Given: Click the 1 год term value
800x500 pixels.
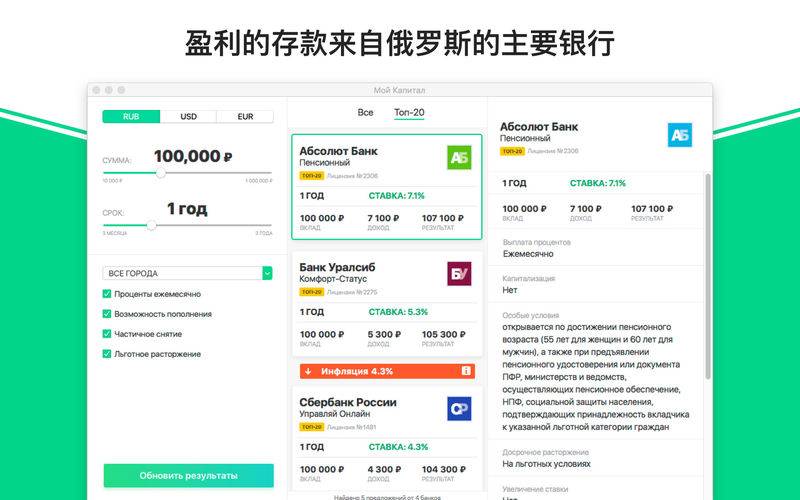Looking at the screenshot, I should 187,209.
